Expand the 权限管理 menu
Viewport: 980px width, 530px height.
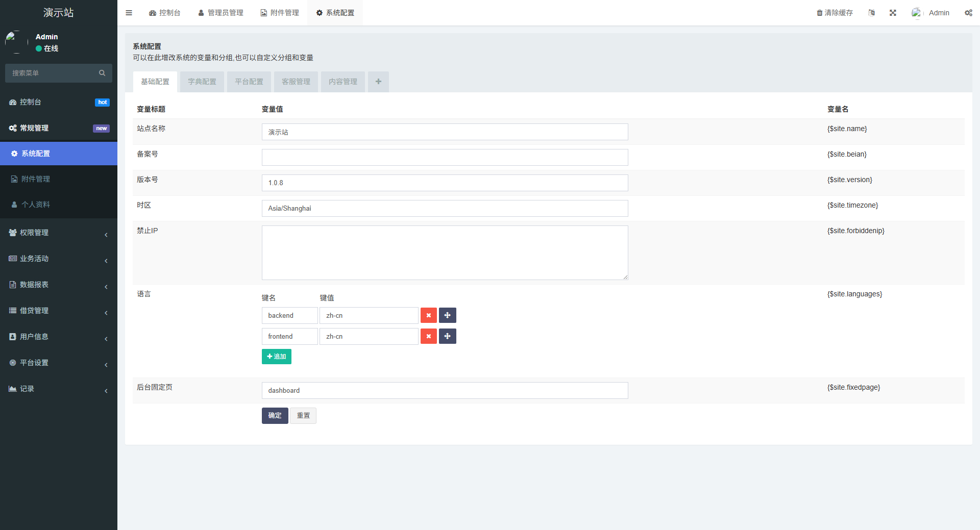35,232
